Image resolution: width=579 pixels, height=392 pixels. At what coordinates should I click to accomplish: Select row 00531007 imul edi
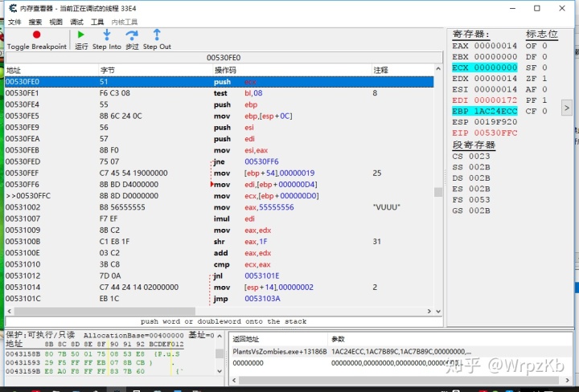[x=220, y=219]
